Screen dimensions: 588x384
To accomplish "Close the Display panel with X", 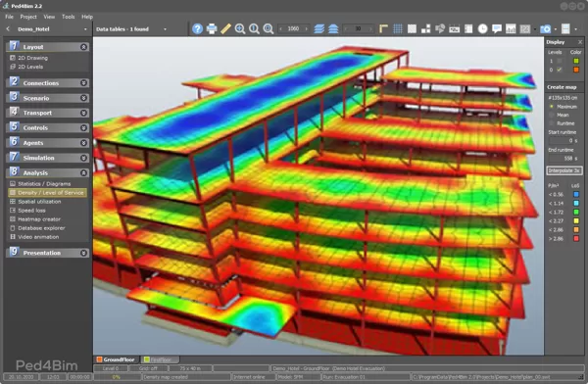I will tap(580, 42).
